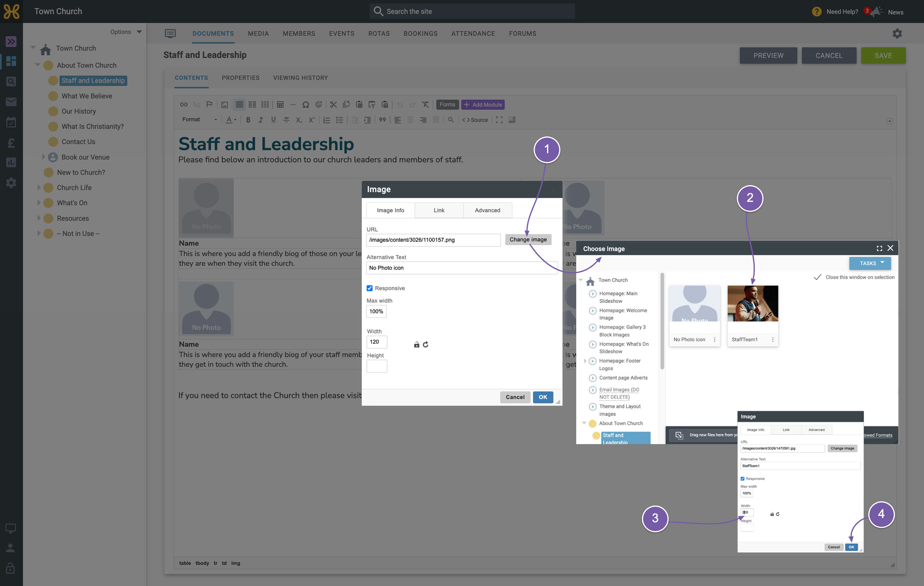This screenshot has width=924, height=586.
Task: Open the reports bar chart sidebar icon
Action: tap(11, 163)
